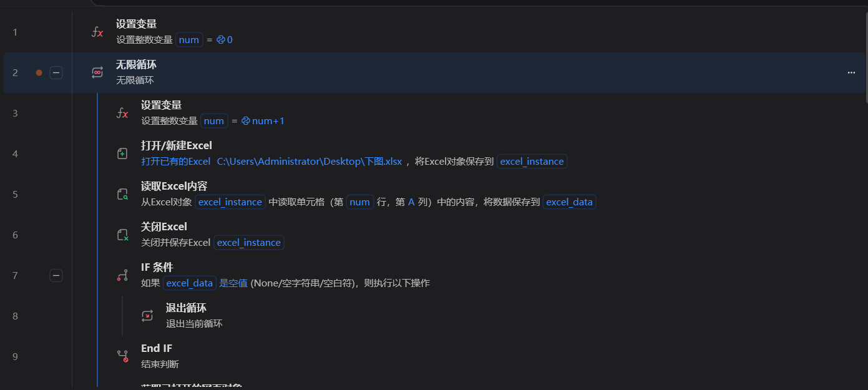
Task: Select the fx icon of step 3
Action: 122,113
